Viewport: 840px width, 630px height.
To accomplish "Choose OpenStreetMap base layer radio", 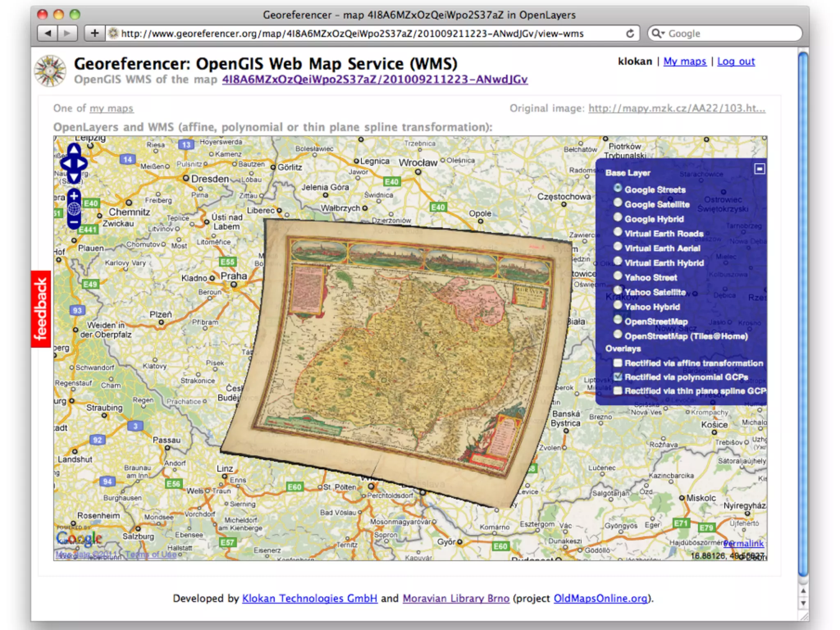I will [x=618, y=320].
